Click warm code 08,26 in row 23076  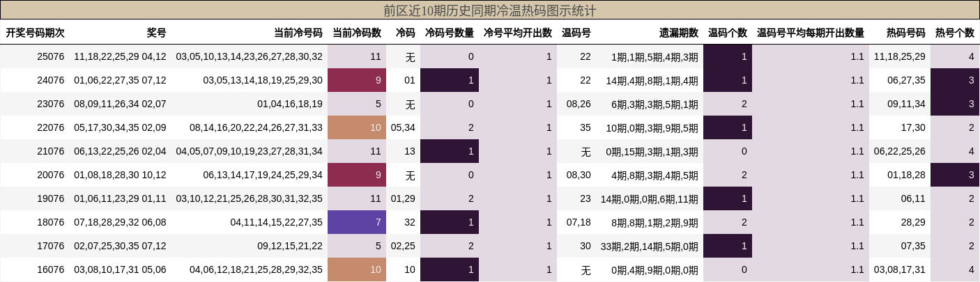[579, 104]
